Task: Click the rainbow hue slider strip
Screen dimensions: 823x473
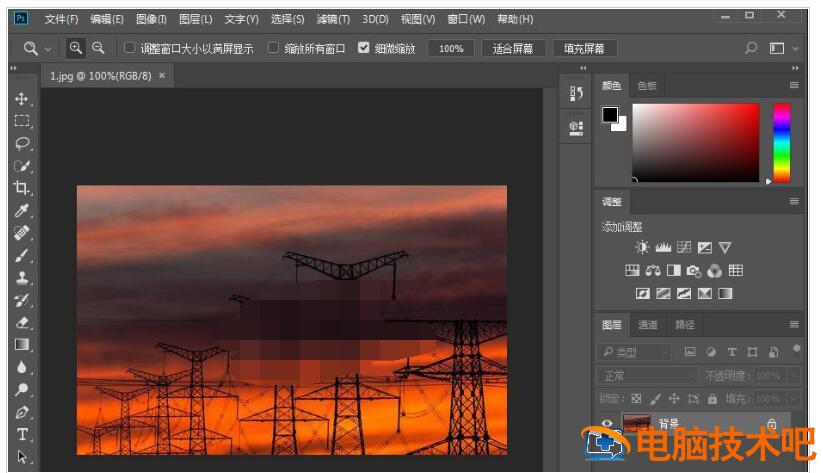Action: (781, 142)
